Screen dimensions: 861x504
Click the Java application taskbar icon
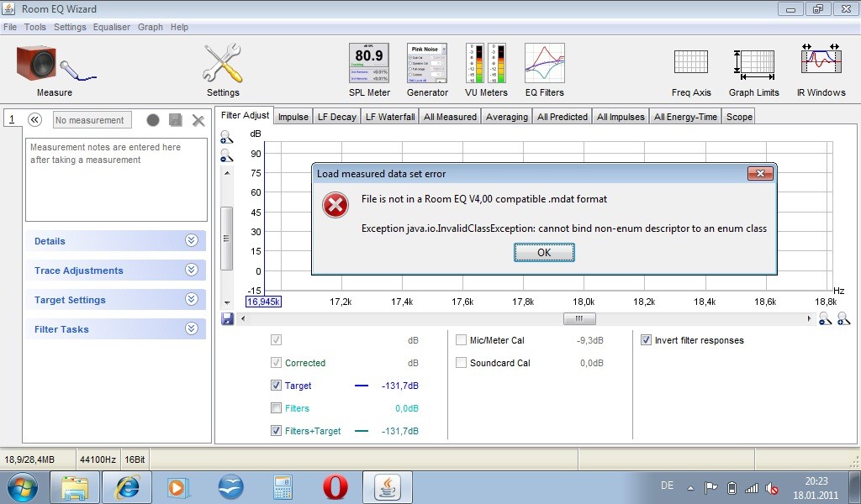387,487
